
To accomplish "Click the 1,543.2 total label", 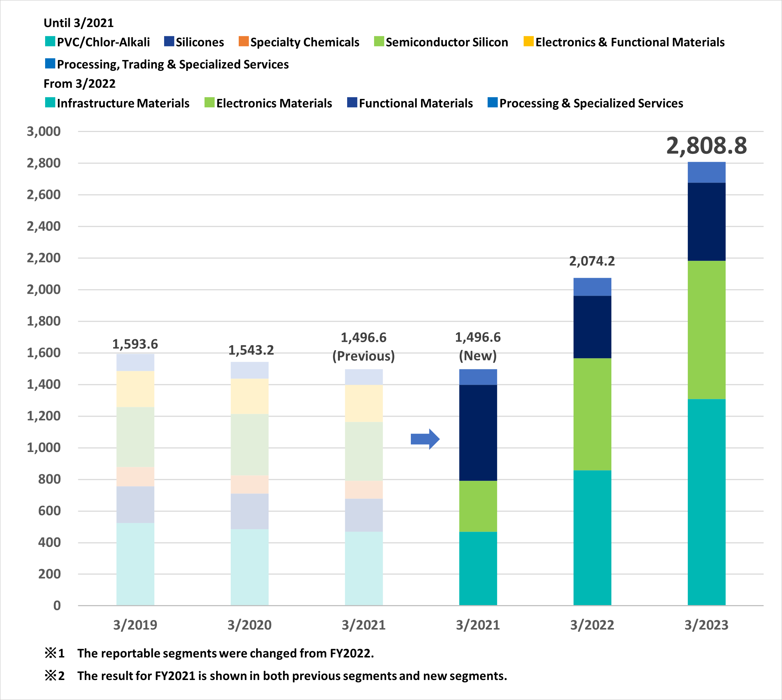I will click(251, 351).
